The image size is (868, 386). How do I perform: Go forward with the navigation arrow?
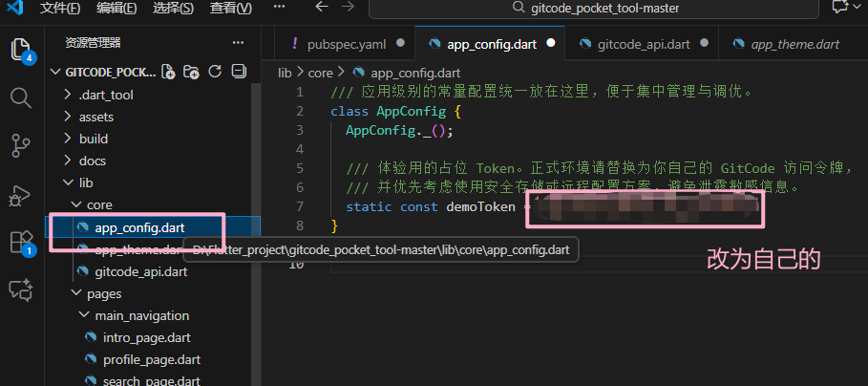pos(348,8)
